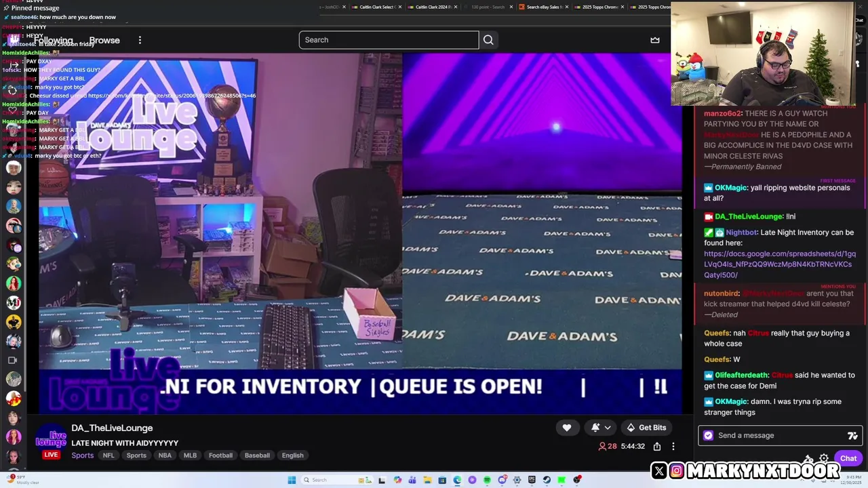
Task: Open Late Night Inventory Google Sheets link
Action: 780,264
